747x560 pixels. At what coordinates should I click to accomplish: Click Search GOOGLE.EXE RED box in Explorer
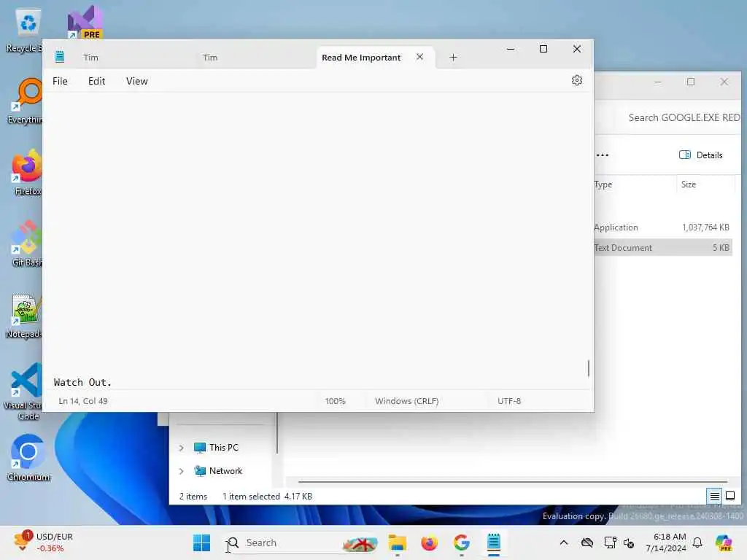click(x=684, y=117)
